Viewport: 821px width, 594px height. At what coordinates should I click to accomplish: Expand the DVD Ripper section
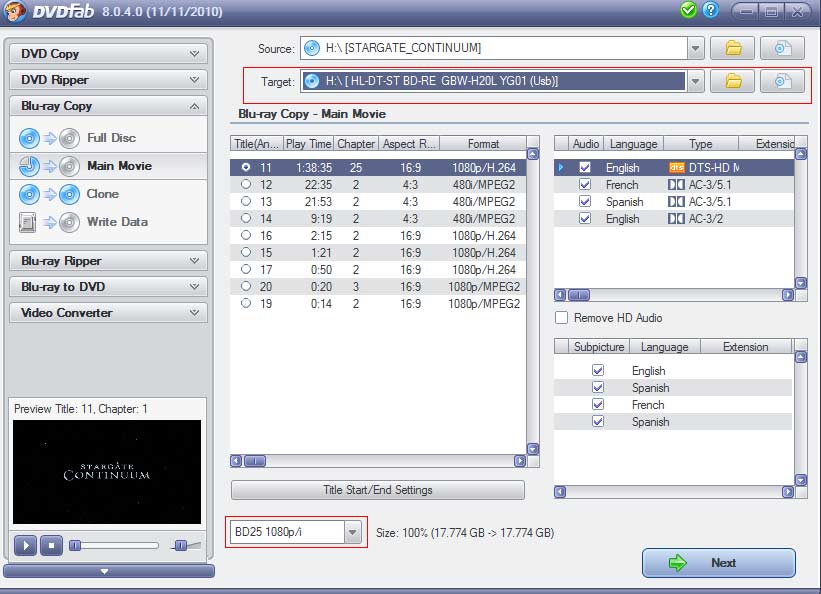[x=108, y=80]
